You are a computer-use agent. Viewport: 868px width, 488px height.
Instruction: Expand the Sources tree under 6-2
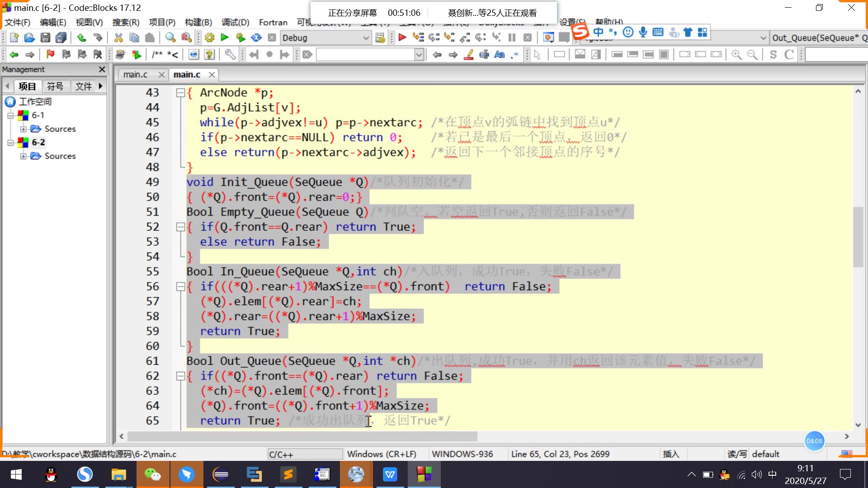click(x=22, y=155)
